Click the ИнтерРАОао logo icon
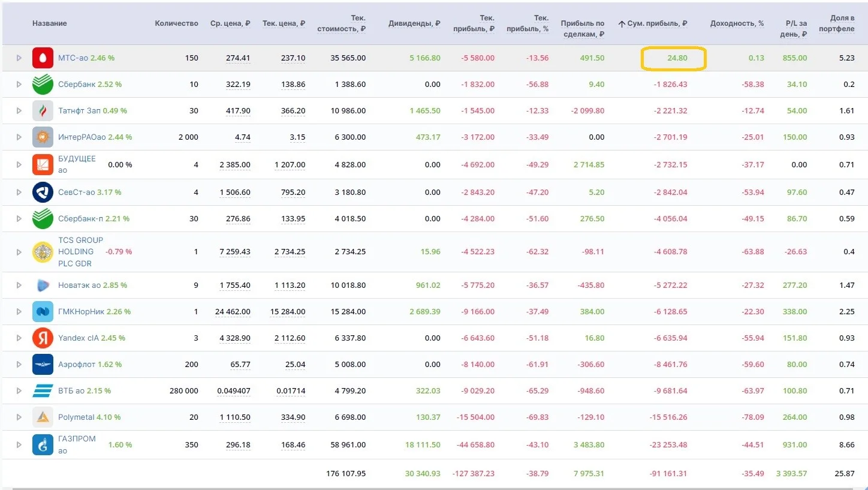 pyautogui.click(x=43, y=137)
